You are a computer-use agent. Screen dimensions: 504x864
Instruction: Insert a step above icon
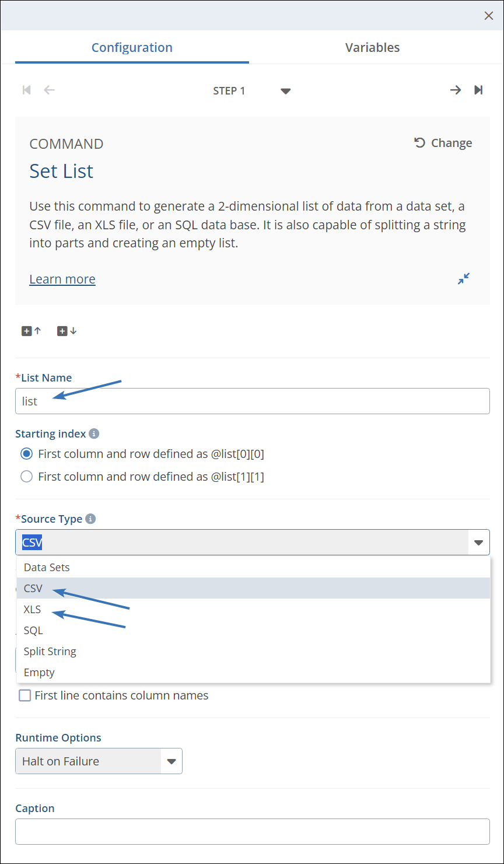32,331
